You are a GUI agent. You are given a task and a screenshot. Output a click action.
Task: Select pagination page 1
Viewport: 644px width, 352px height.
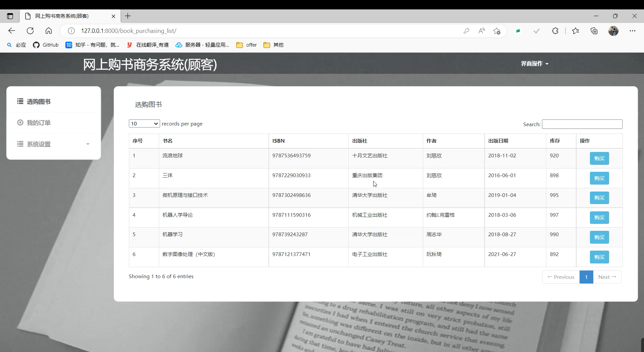[x=586, y=277]
